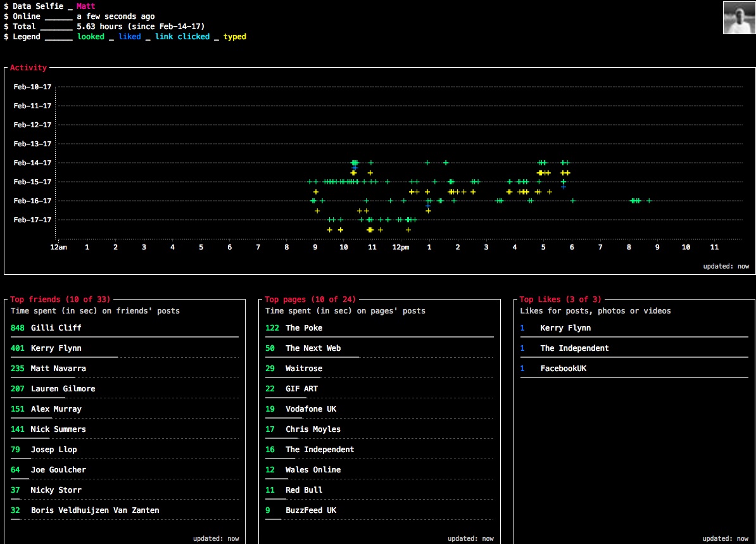The height and width of the screenshot is (544, 756).
Task: Click FacebookUK in Top Likes
Action: pyautogui.click(x=563, y=369)
